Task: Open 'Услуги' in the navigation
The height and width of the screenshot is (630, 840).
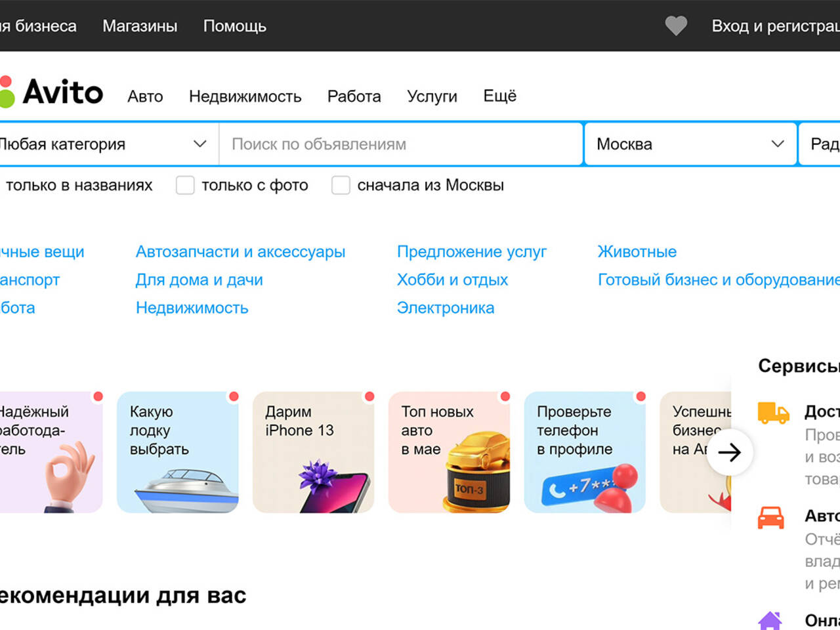Action: (432, 96)
